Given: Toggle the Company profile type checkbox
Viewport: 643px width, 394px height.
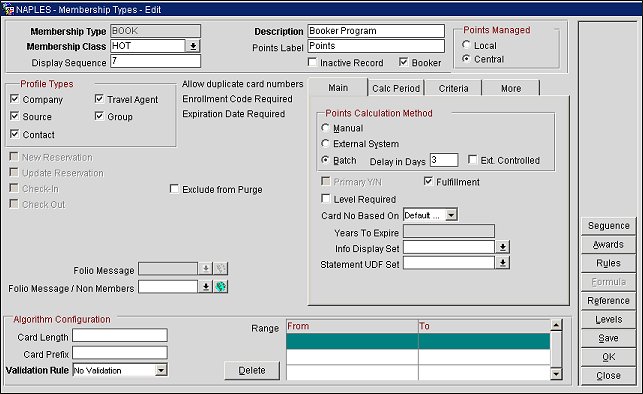Looking at the screenshot, I should [14, 99].
